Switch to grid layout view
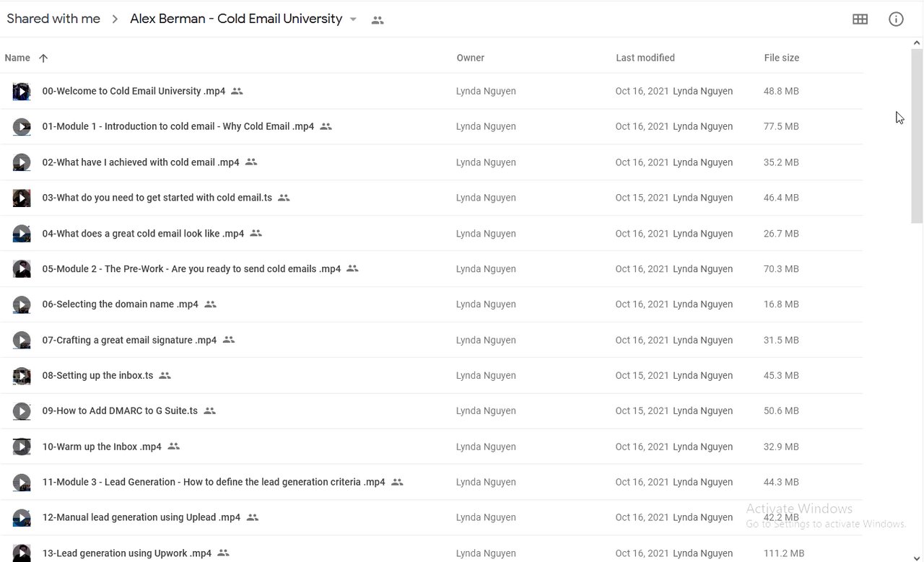The image size is (924, 562). coord(860,19)
